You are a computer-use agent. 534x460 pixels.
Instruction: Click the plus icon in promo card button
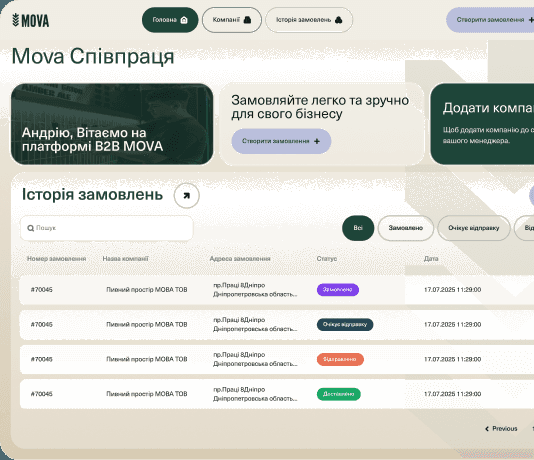tap(317, 141)
